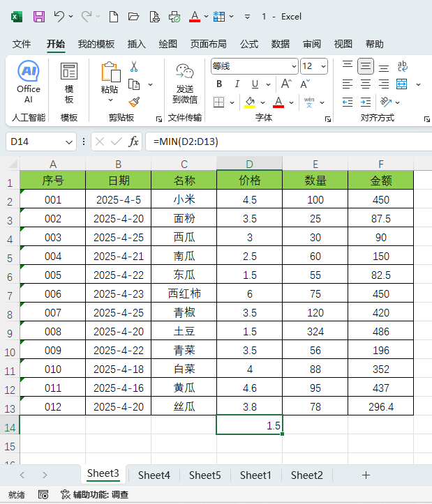Switch to the 页面布局 tab

click(x=208, y=44)
